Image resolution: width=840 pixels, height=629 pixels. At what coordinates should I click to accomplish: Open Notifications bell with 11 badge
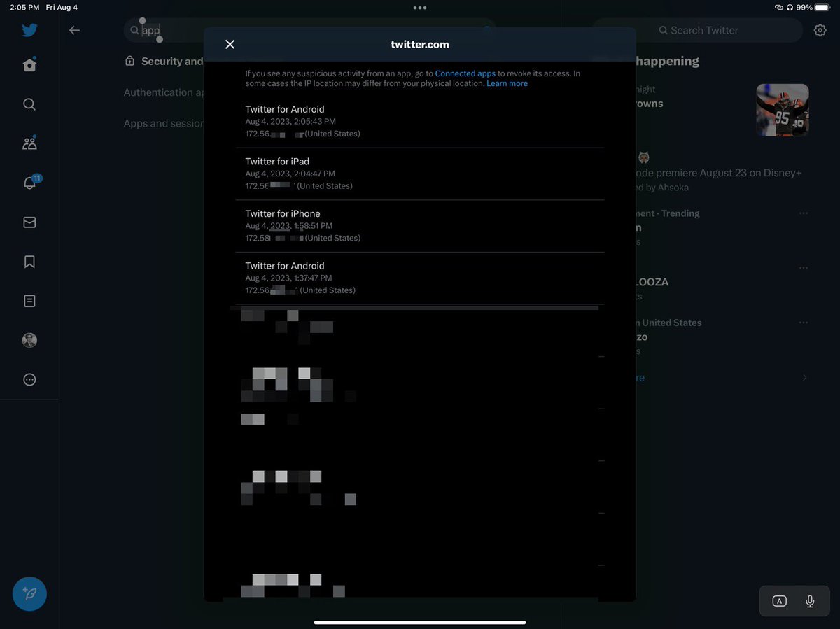(31, 183)
